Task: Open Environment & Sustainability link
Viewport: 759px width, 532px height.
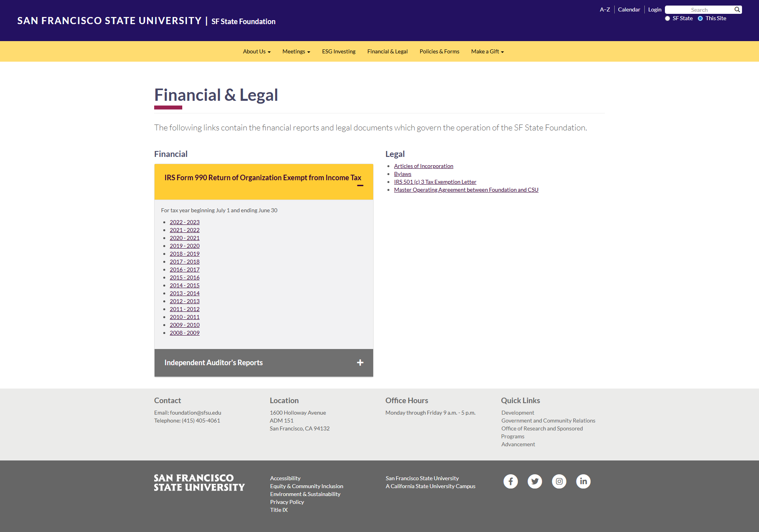Action: [x=305, y=494]
